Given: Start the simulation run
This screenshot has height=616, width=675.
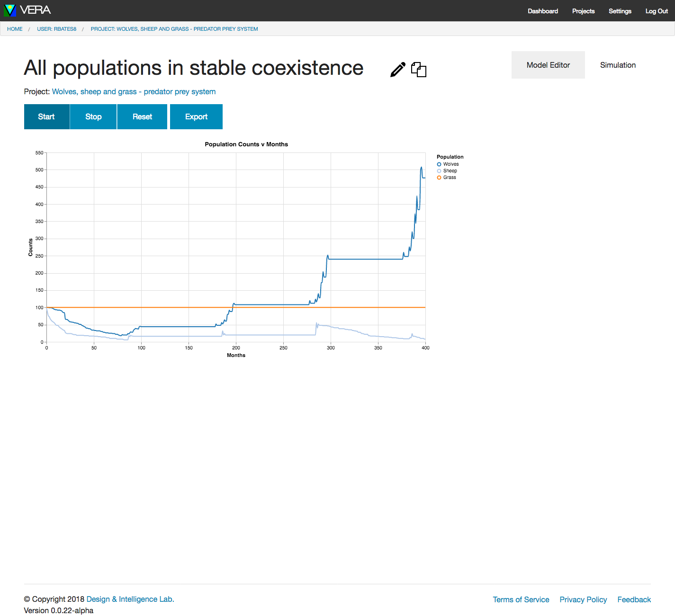Looking at the screenshot, I should [x=46, y=116].
